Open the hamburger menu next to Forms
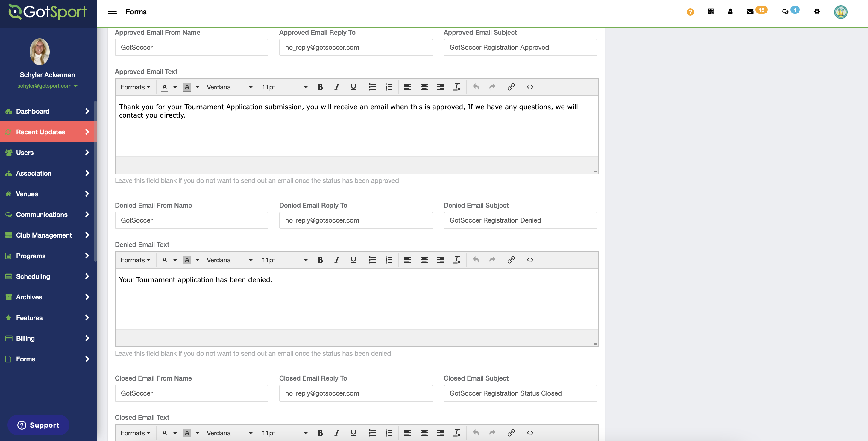 point(112,12)
